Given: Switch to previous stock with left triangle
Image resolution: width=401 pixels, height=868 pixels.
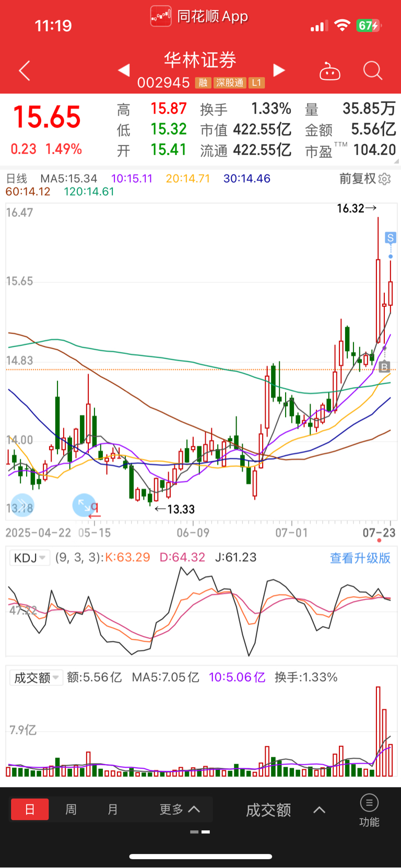Looking at the screenshot, I should pos(124,70).
